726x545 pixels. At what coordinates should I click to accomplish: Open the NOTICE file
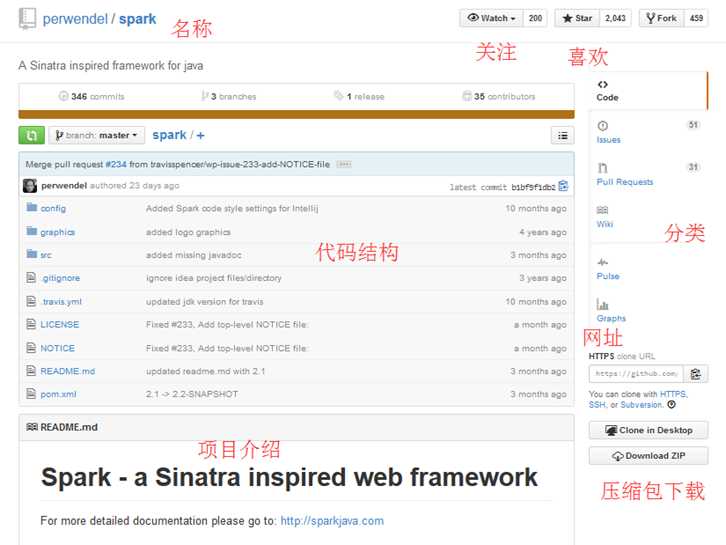click(x=57, y=348)
